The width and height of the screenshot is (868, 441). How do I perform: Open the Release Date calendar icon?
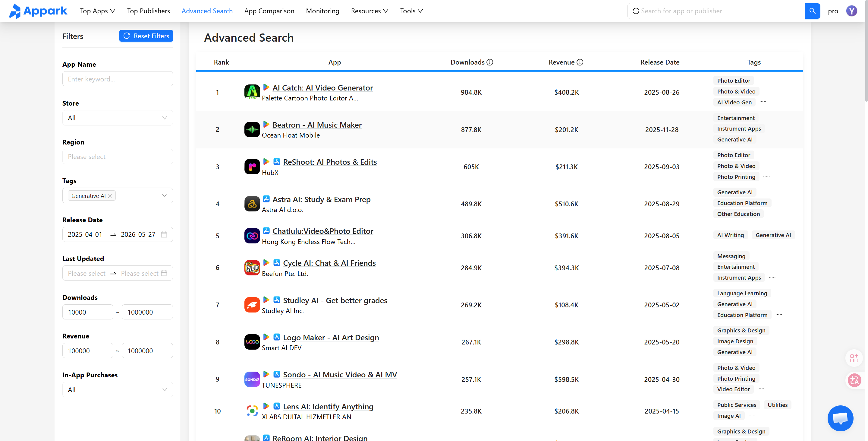[x=164, y=235]
